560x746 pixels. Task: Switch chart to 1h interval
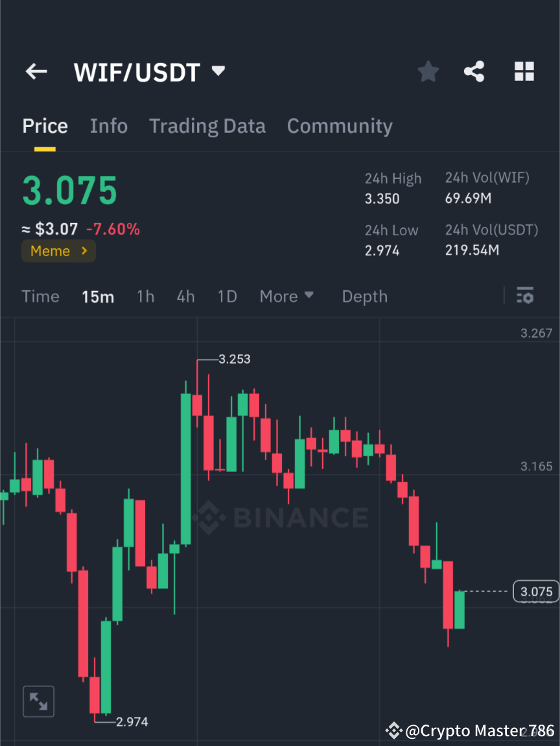coord(145,296)
